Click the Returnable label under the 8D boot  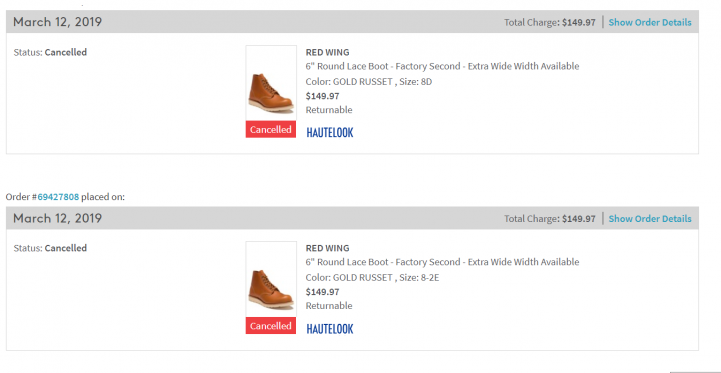(329, 110)
